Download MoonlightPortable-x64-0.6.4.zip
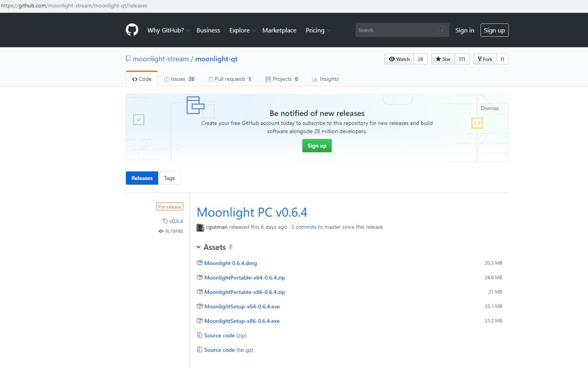This screenshot has width=588, height=367. click(244, 277)
